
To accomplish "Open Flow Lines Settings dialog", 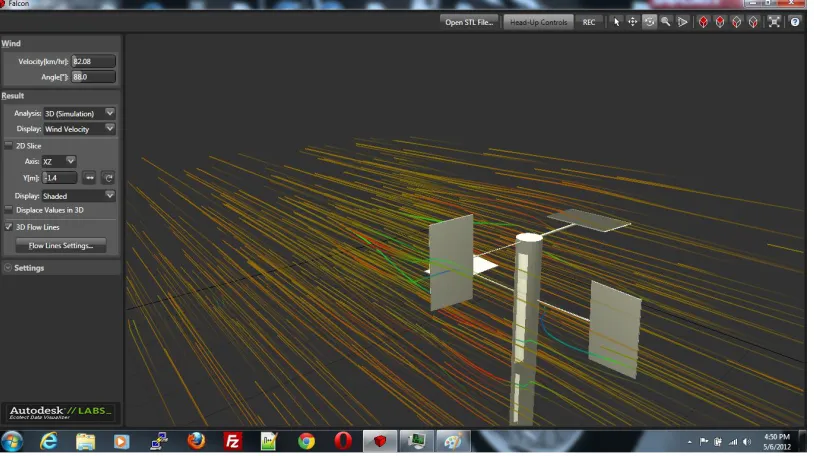I will click(61, 247).
